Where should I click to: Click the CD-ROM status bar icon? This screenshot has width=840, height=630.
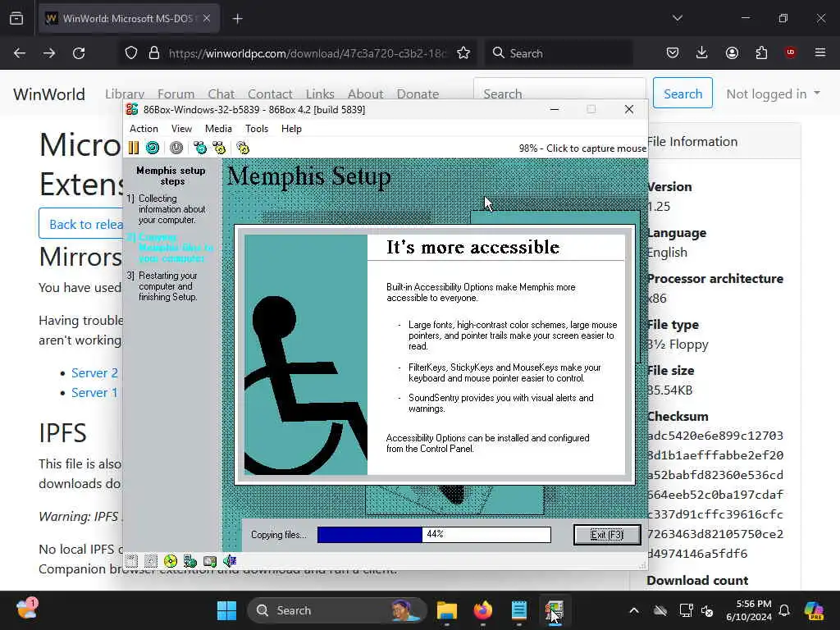pyautogui.click(x=171, y=561)
